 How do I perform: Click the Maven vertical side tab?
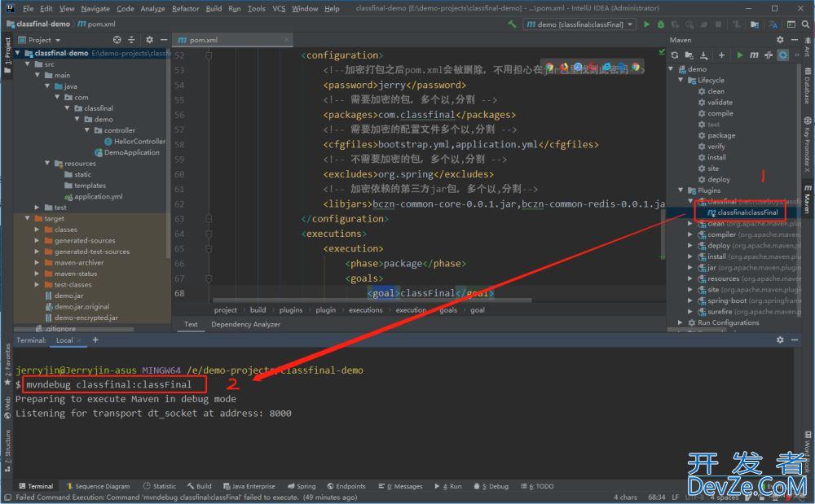pos(808,199)
